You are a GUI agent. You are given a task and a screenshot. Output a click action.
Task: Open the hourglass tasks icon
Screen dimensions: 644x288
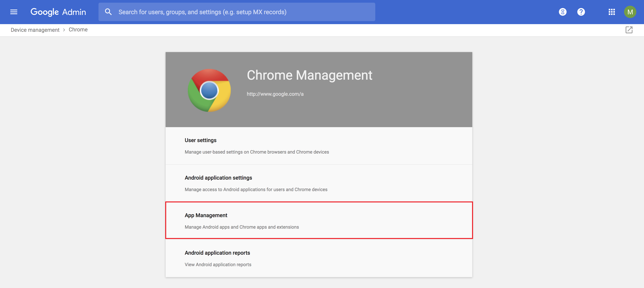click(563, 12)
